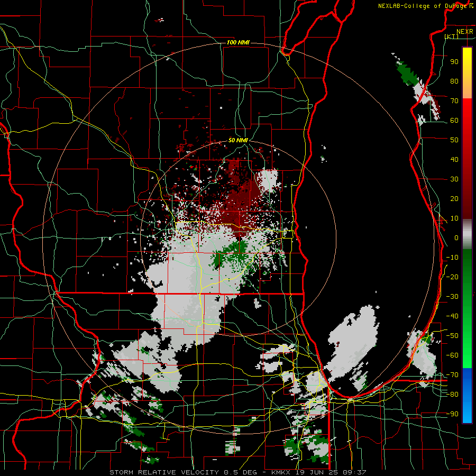
Task: Pick the blue segment at the color bar bottom
Action: pos(467,395)
